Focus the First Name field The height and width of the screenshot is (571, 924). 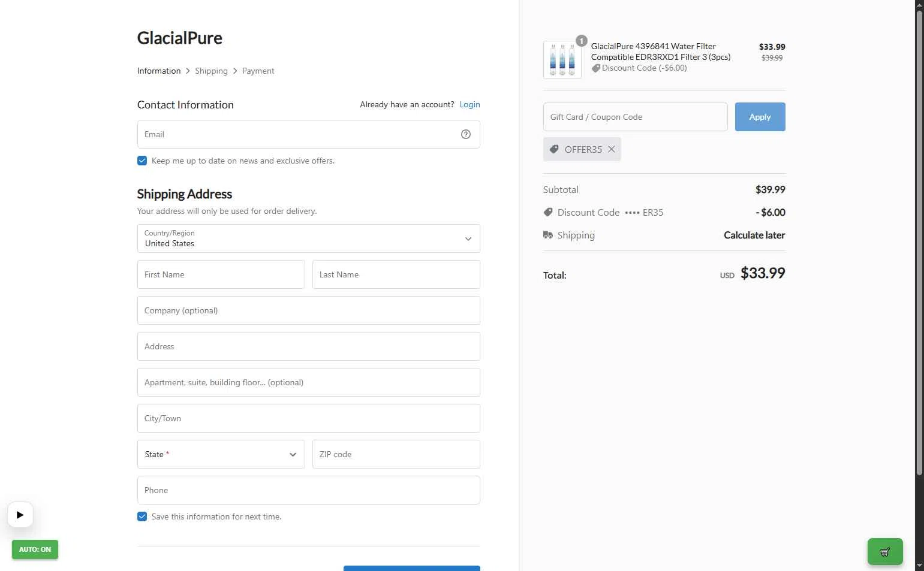(221, 274)
